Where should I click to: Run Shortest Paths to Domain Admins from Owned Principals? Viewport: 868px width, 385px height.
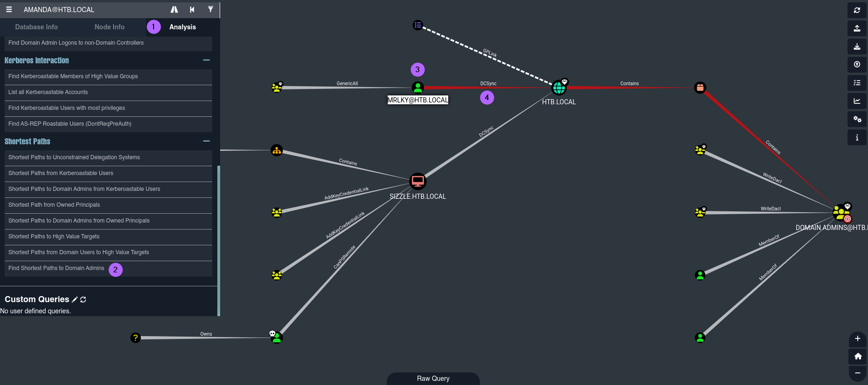coord(108,221)
